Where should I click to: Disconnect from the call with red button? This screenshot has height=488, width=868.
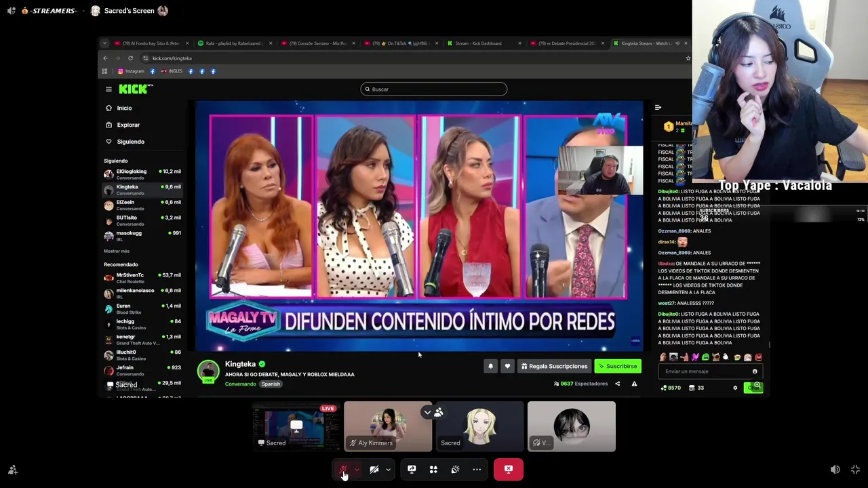pos(509,469)
